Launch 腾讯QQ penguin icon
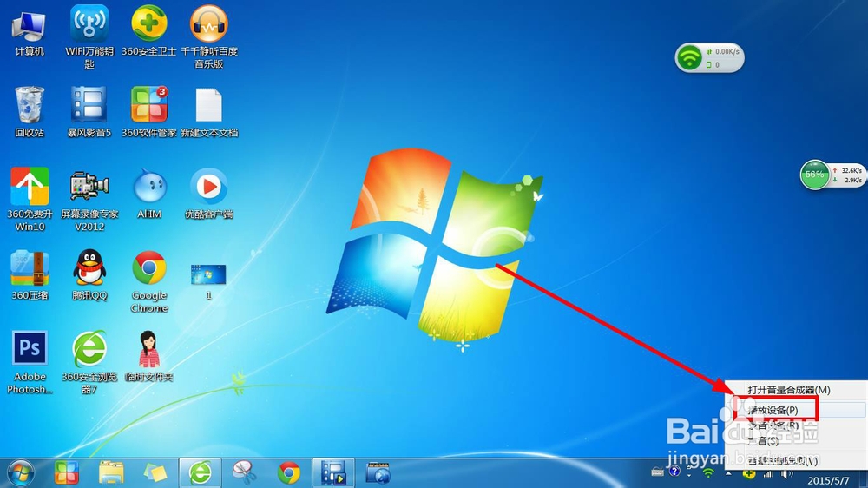 89,274
